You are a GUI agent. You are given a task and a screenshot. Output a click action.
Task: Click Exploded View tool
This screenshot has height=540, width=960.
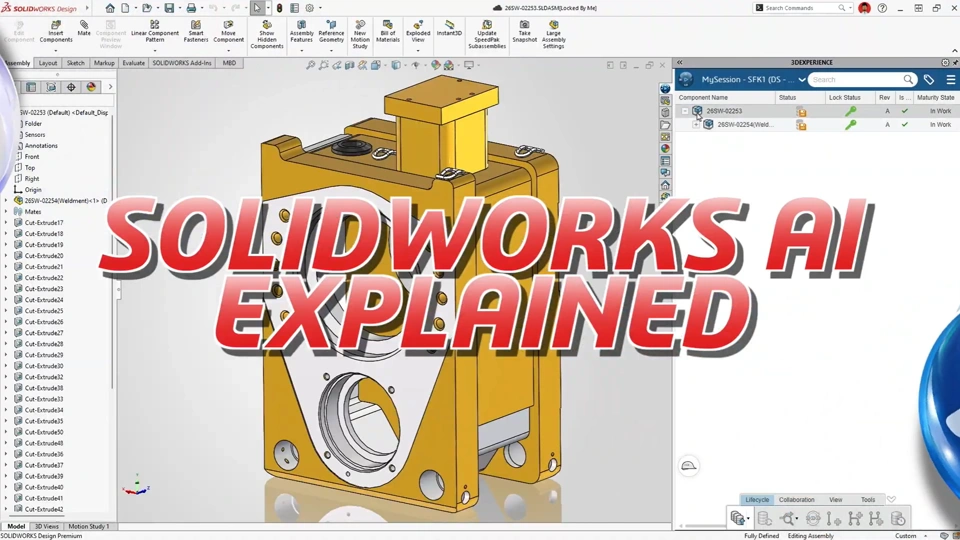(x=418, y=32)
